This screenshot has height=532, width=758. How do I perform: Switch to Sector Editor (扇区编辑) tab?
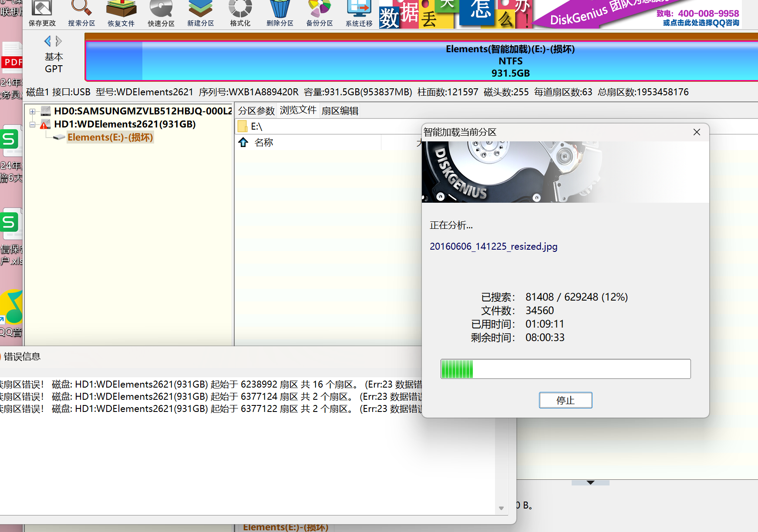pos(340,111)
